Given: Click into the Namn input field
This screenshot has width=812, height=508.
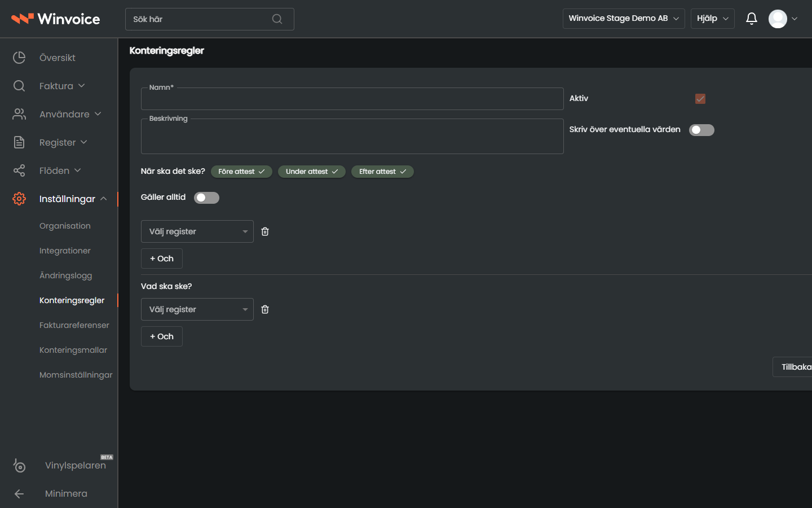Looking at the screenshot, I should point(352,99).
